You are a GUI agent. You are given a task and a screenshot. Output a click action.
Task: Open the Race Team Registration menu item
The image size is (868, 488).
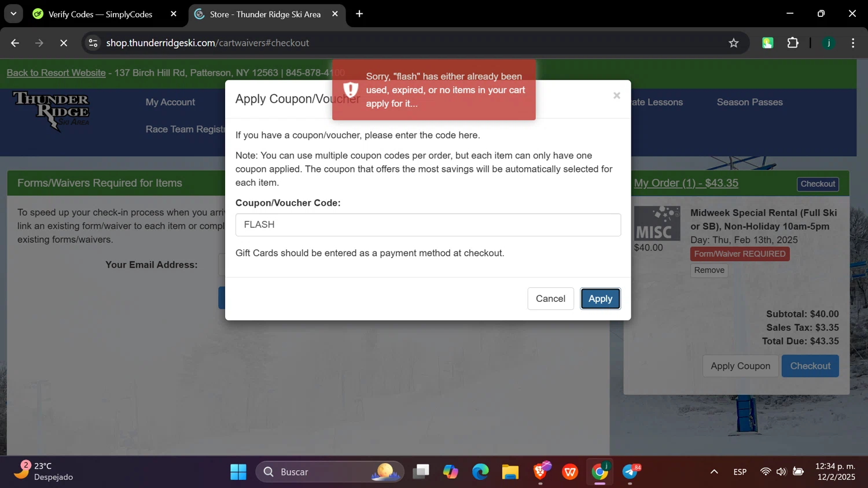tap(185, 130)
